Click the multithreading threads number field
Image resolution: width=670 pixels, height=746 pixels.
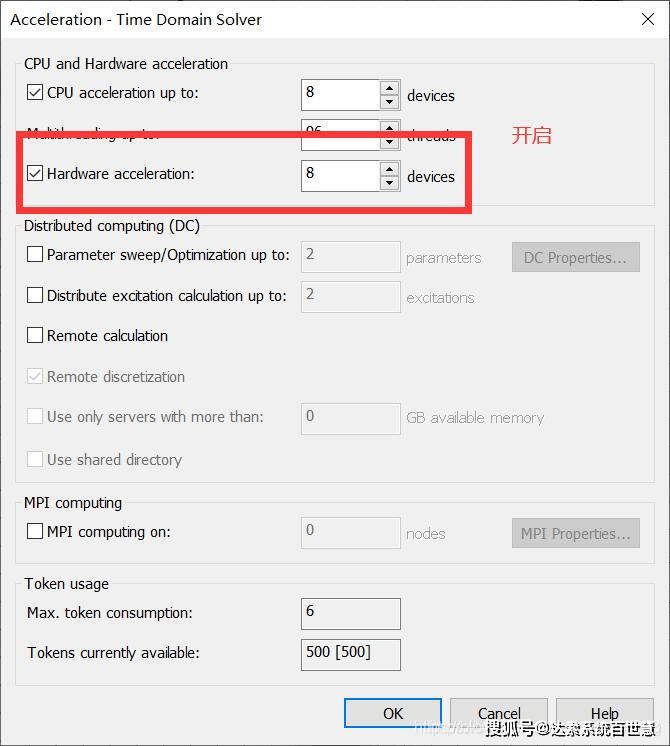coord(340,131)
